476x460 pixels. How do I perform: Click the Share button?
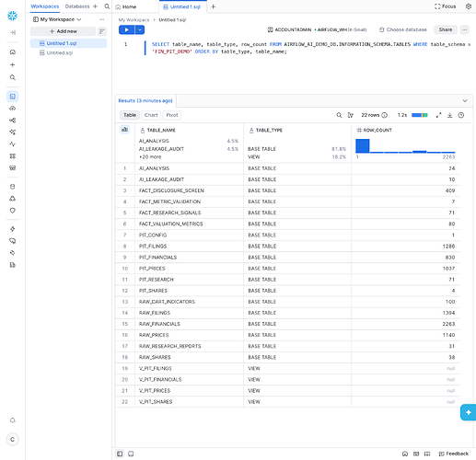tap(446, 29)
